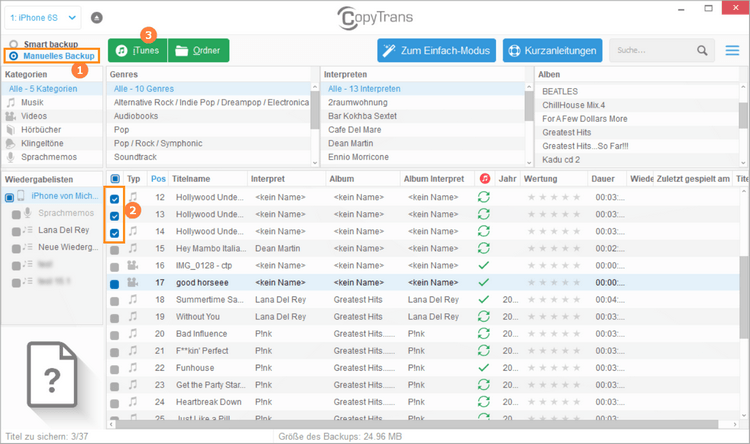
Task: Click the Genres list scroll up arrow
Action: 315,87
